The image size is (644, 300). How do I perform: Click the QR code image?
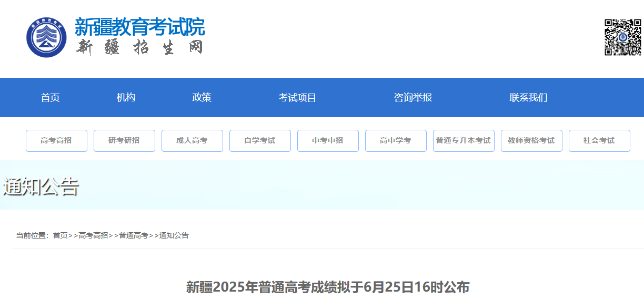point(622,37)
